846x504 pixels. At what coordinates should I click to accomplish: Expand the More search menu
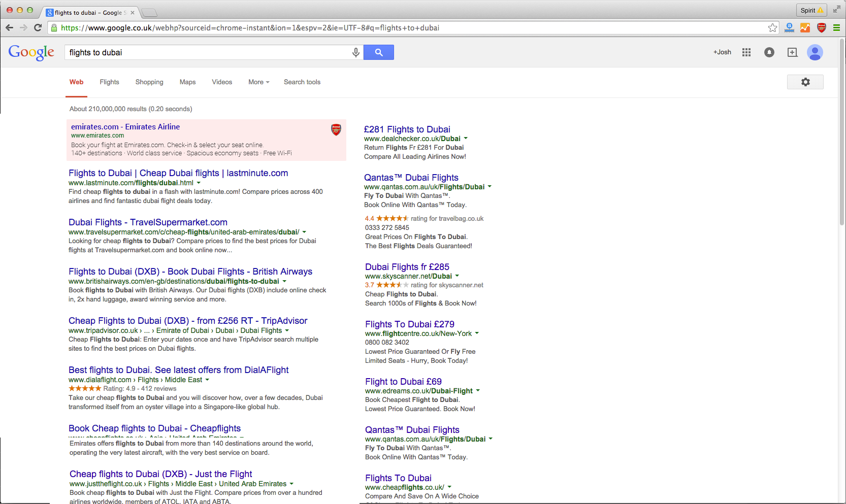[x=258, y=82]
